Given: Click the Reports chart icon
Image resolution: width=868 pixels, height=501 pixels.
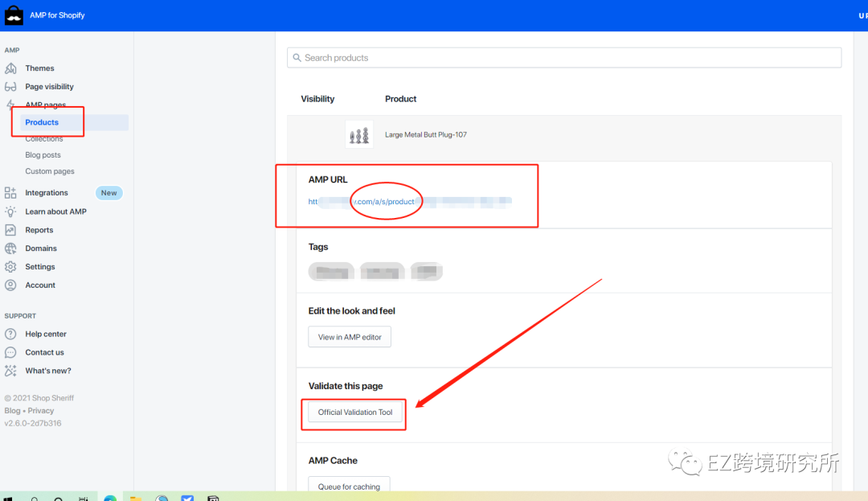Looking at the screenshot, I should 10,230.
